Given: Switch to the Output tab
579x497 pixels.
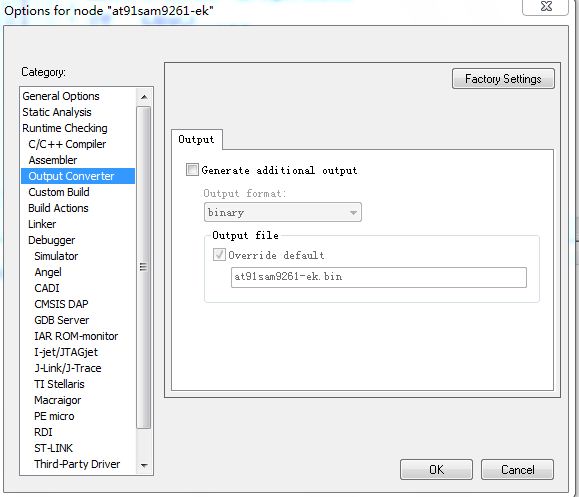Looking at the screenshot, I should click(196, 140).
